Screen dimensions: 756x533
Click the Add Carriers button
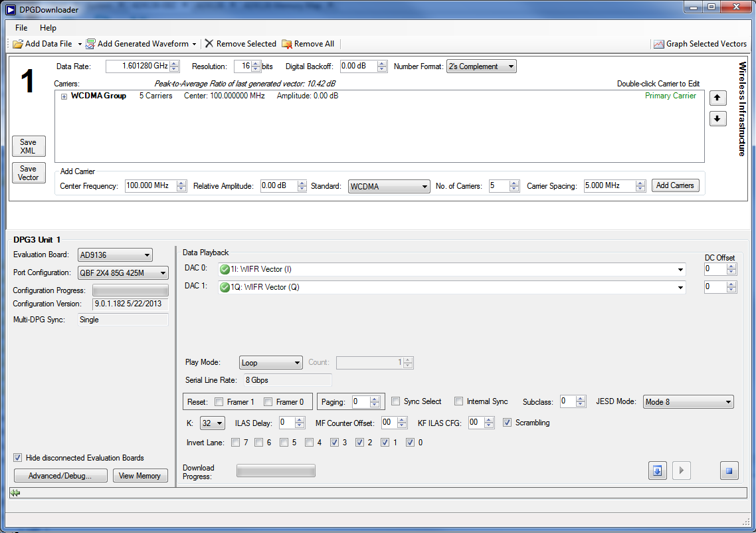(x=675, y=185)
